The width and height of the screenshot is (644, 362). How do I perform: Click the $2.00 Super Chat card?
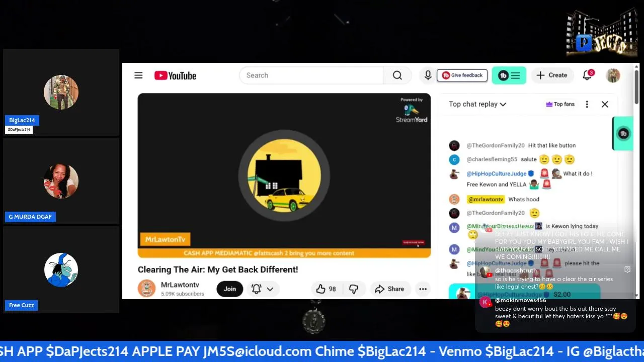[525, 292]
